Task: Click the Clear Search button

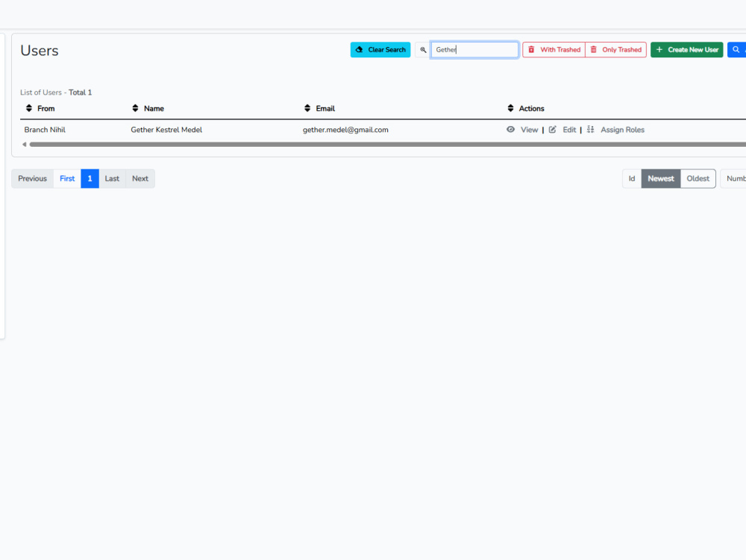Action: point(380,49)
